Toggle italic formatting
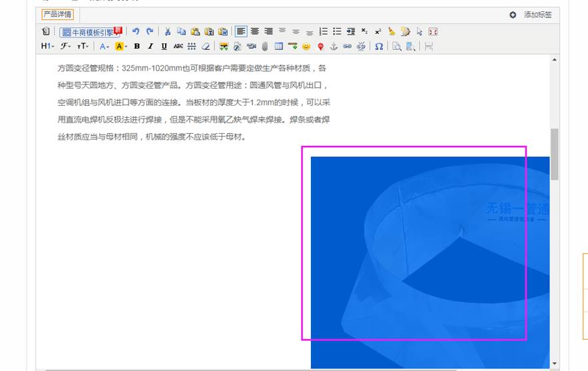588x371 pixels. pos(150,46)
